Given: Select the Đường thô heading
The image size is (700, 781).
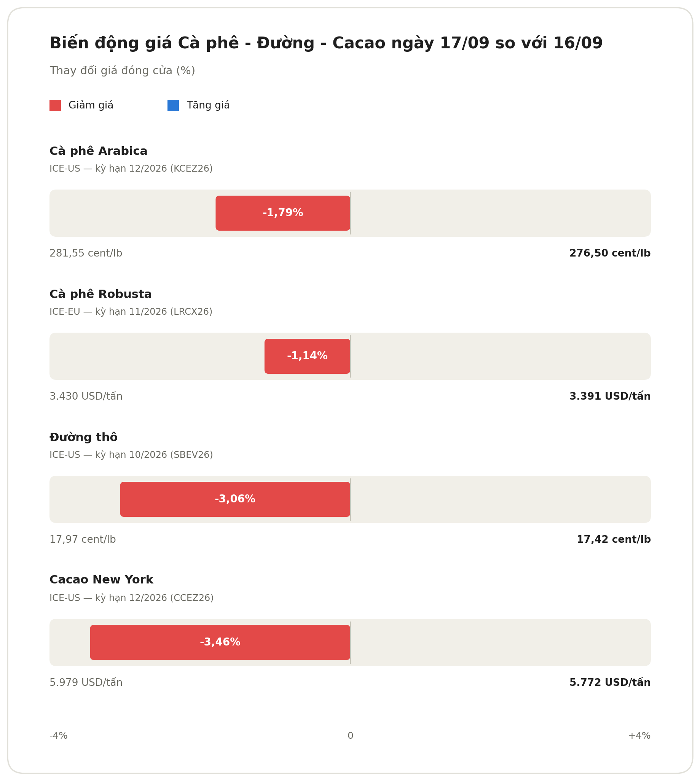Looking at the screenshot, I should click(83, 437).
